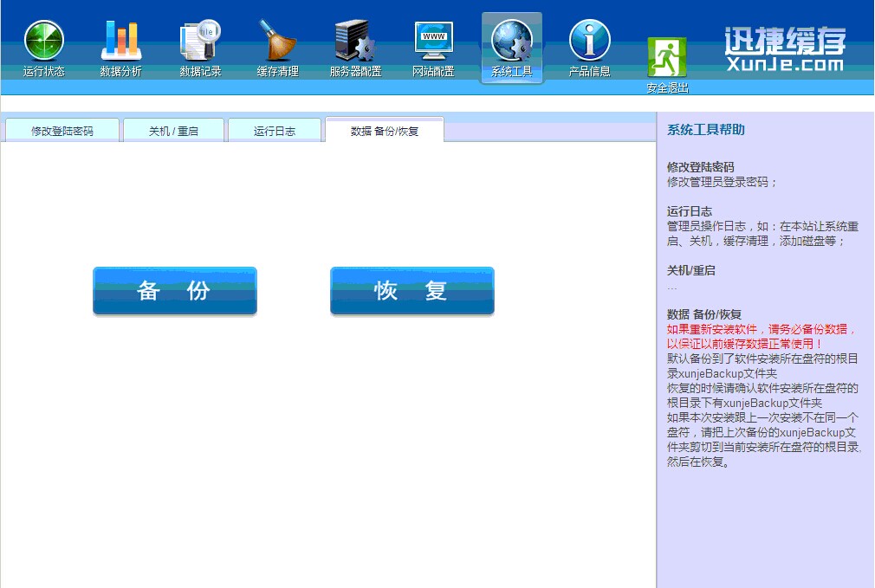Screen dimensions: 875x588
Task: Click the 修改登陆密码 help heading
Action: [x=700, y=167]
